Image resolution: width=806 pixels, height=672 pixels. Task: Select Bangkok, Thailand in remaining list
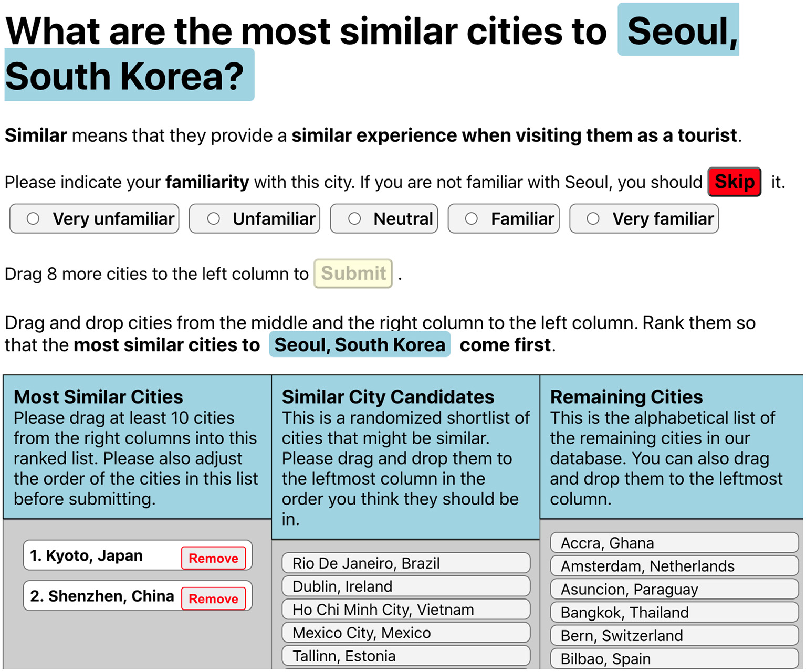click(x=674, y=612)
